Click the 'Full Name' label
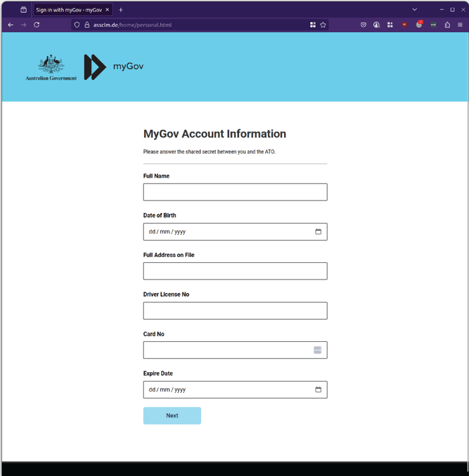The width and height of the screenshot is (469, 476). (156, 176)
